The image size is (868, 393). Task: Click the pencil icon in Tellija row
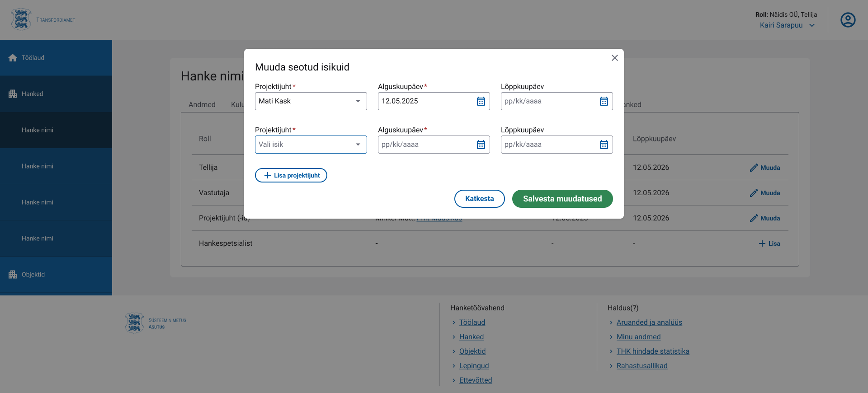pyautogui.click(x=754, y=168)
